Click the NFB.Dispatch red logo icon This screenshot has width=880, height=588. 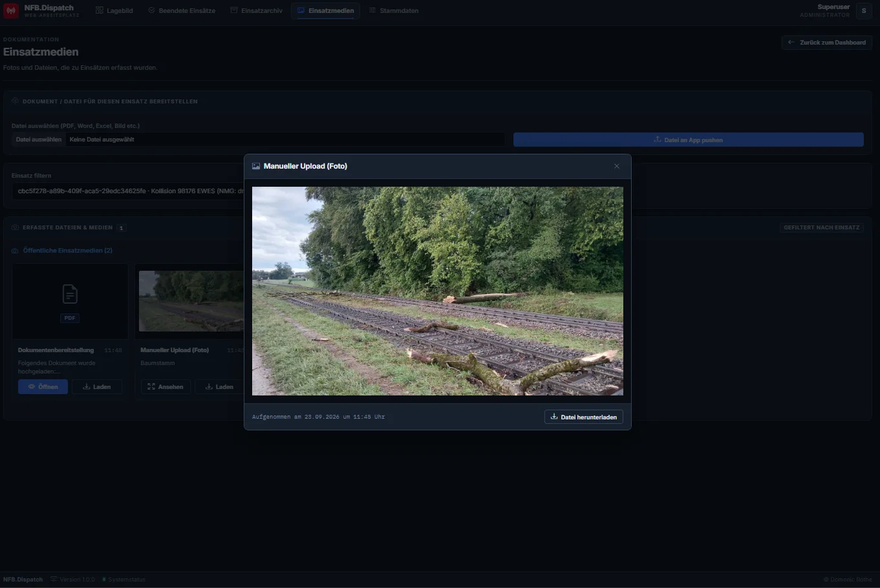(x=11, y=10)
